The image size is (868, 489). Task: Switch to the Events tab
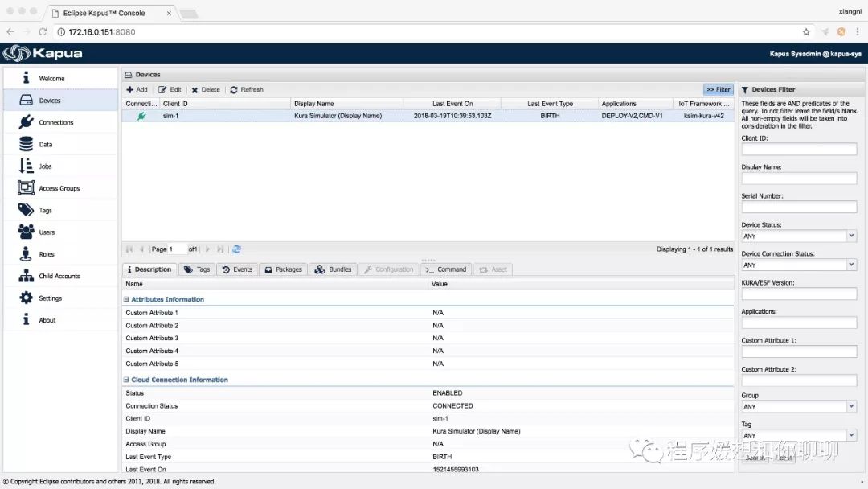(237, 269)
